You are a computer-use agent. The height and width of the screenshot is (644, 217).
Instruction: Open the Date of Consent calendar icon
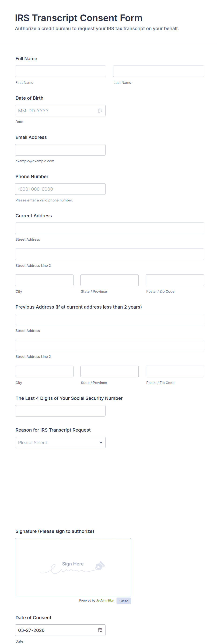point(100,630)
